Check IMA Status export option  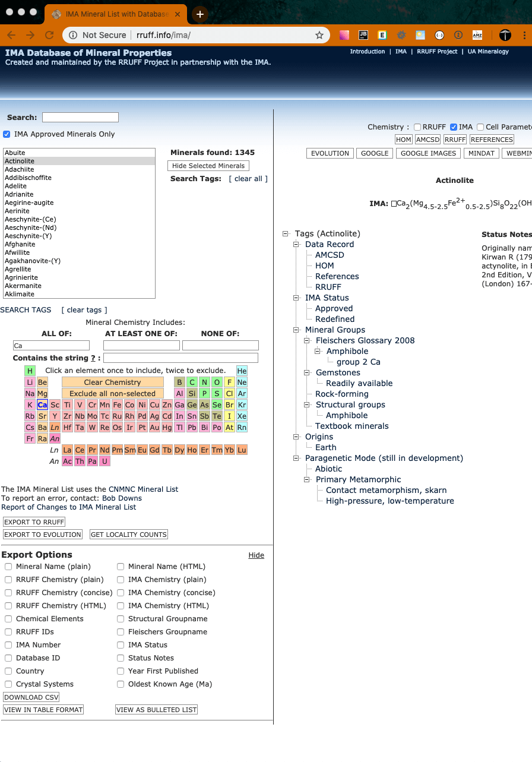pos(121,645)
